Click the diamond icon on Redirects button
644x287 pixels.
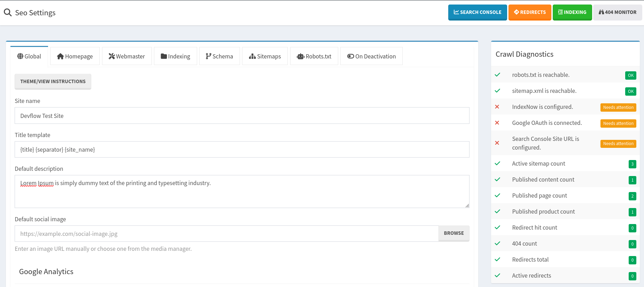pos(517,12)
